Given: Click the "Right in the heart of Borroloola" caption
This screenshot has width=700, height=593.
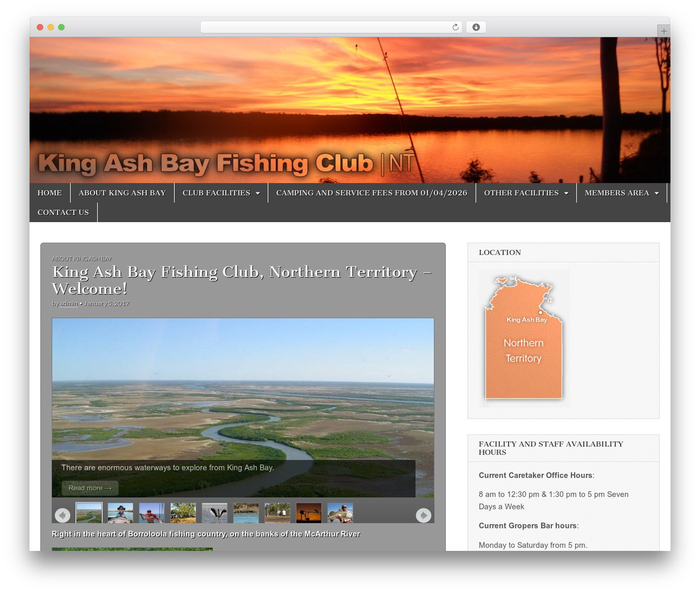Looking at the screenshot, I should coord(206,534).
